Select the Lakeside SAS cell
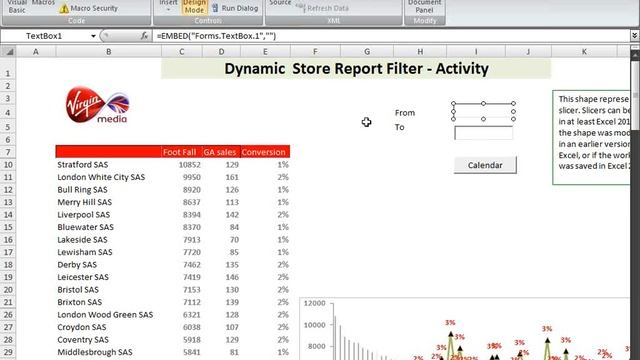 109,240
